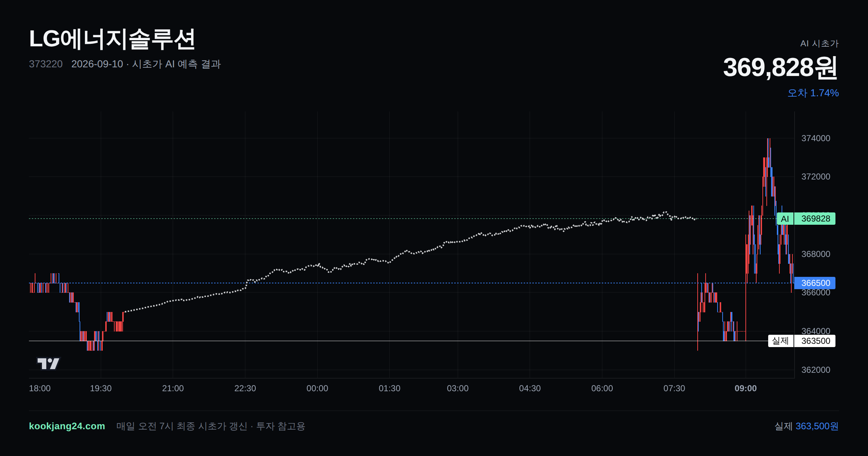Select the stock code 373220
Image resolution: width=868 pixels, height=456 pixels.
point(46,64)
